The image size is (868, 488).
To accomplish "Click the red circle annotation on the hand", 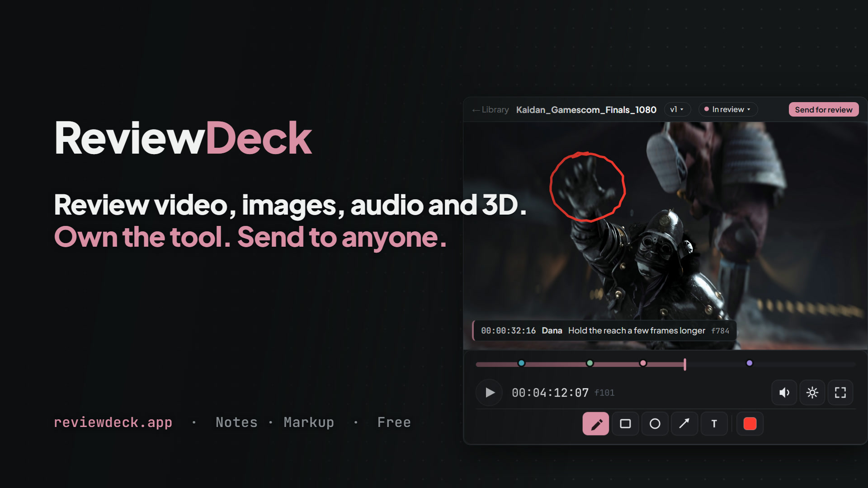I will pos(587,187).
